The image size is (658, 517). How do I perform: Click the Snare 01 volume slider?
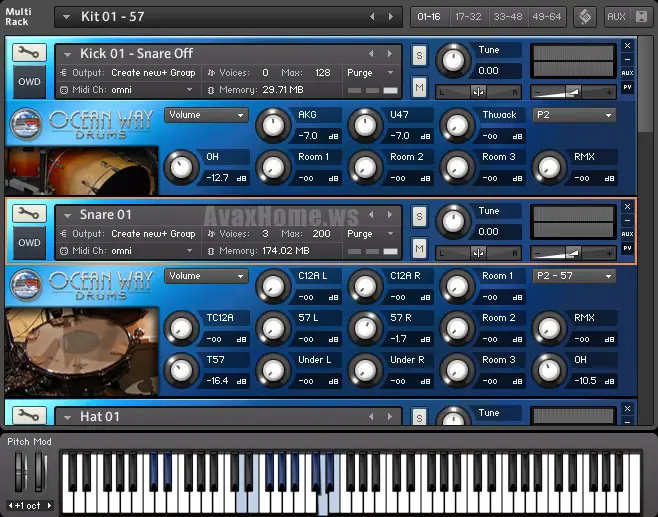(573, 253)
